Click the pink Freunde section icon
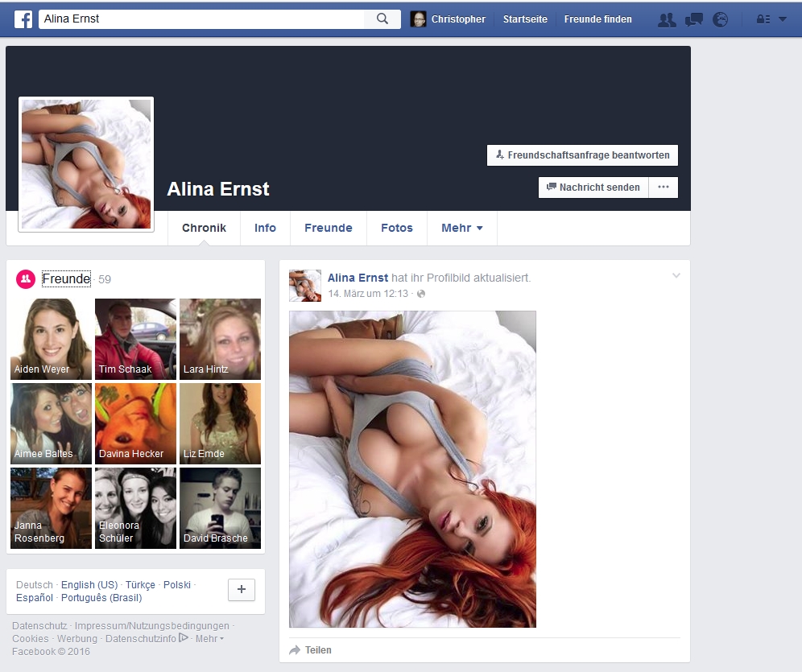This screenshot has height=672, width=802. pyautogui.click(x=26, y=278)
